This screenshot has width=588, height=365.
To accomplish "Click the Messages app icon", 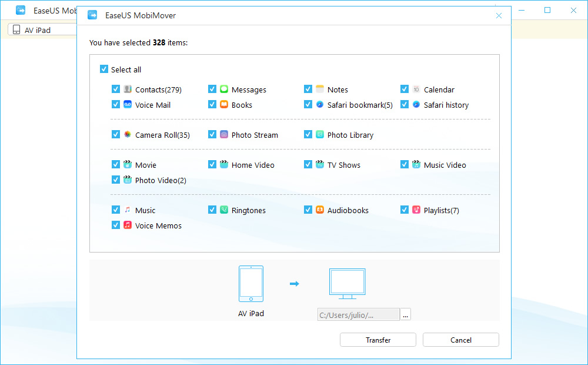I will [223, 89].
